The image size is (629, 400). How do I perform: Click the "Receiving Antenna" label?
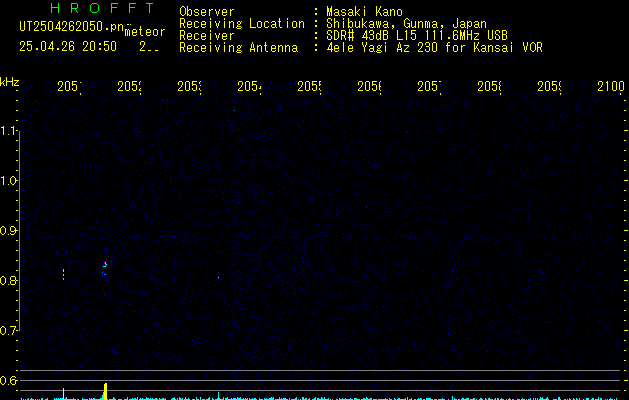[238, 48]
